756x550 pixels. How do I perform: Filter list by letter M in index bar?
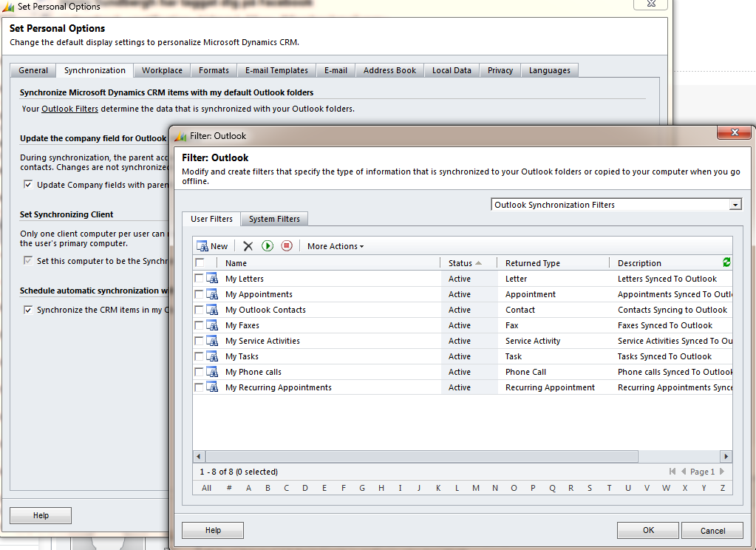(x=476, y=488)
